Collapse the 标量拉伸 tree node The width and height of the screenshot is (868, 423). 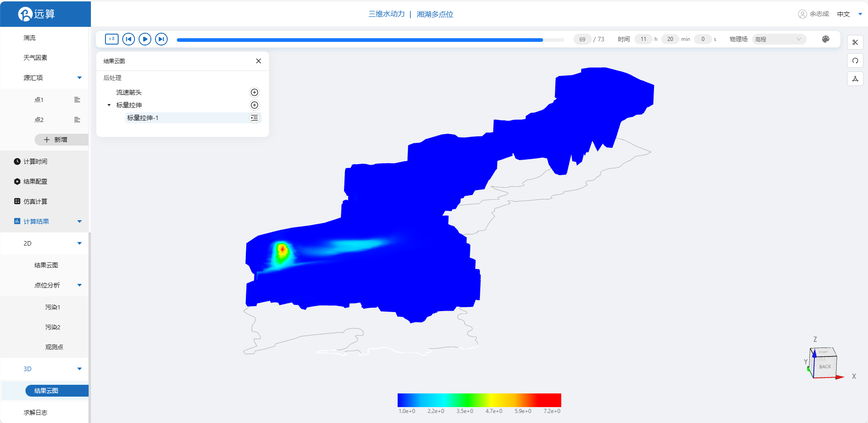[109, 105]
